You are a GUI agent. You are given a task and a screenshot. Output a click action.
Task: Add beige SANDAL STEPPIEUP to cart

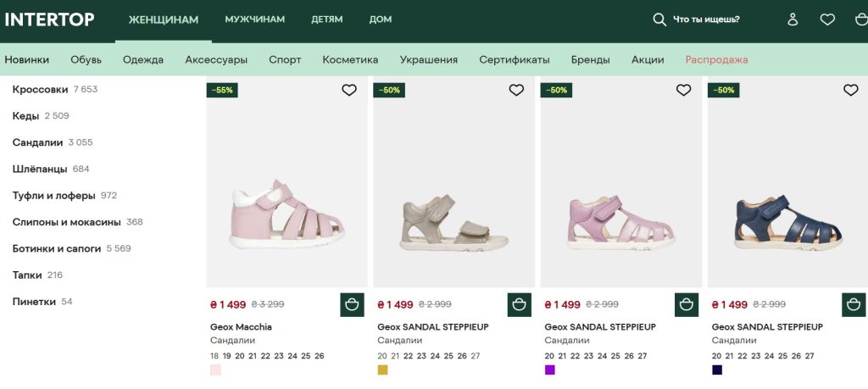pyautogui.click(x=520, y=305)
